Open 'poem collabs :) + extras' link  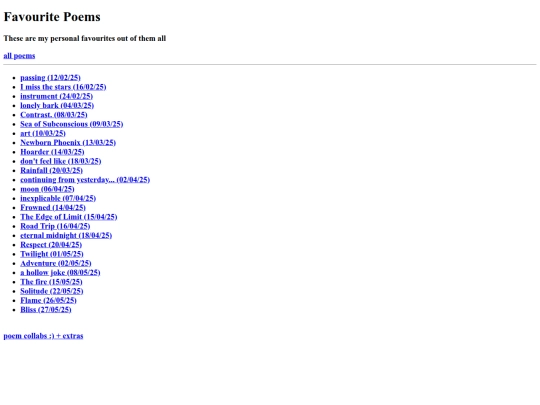pos(43,336)
